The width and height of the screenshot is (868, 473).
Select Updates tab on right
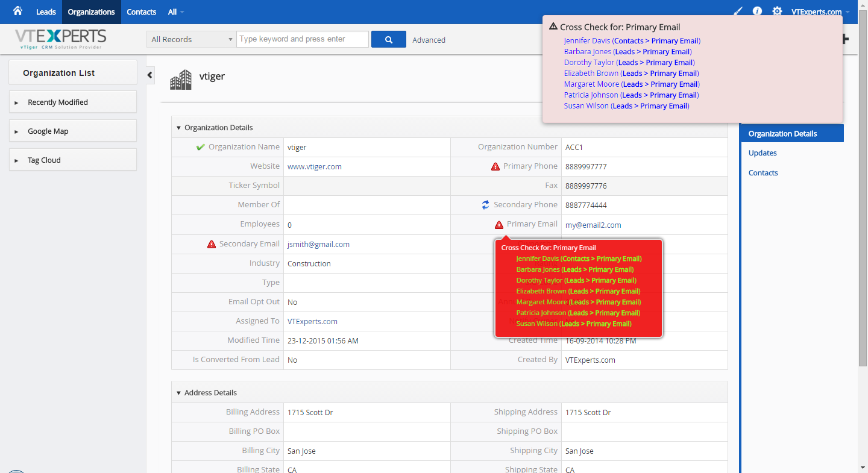pyautogui.click(x=763, y=153)
